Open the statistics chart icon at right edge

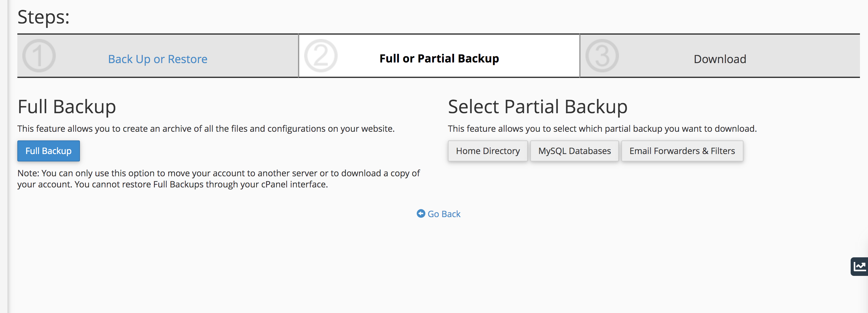860,267
